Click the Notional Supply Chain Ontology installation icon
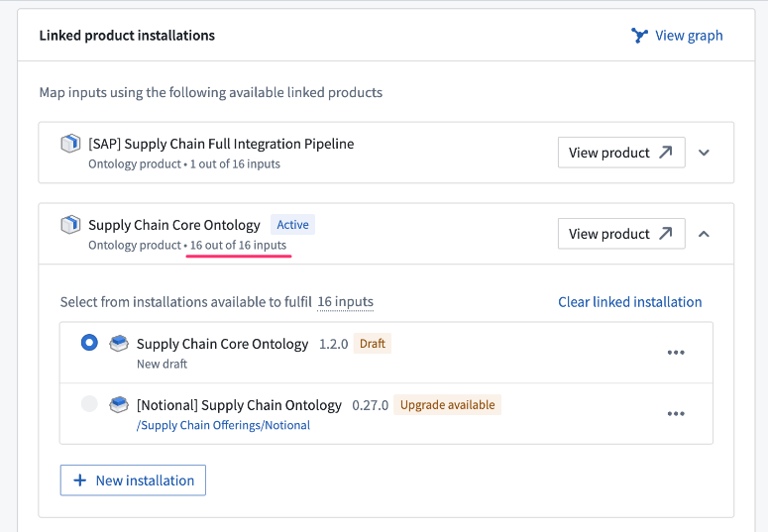This screenshot has height=532, width=768. (119, 404)
